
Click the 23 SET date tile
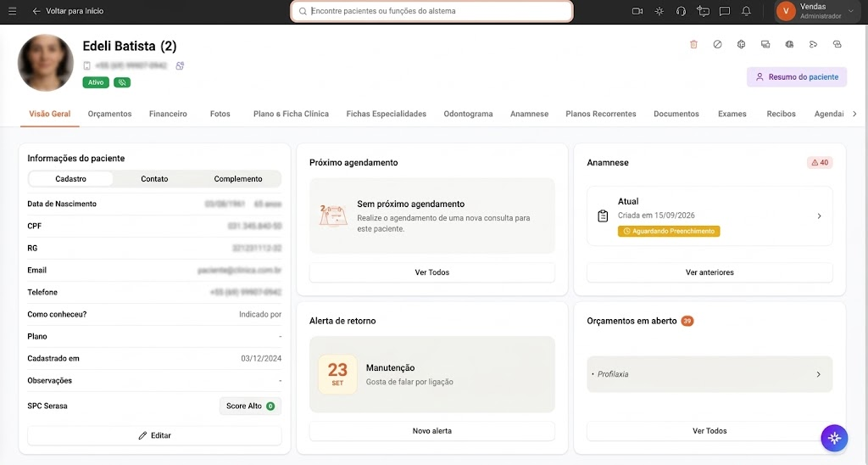(337, 375)
